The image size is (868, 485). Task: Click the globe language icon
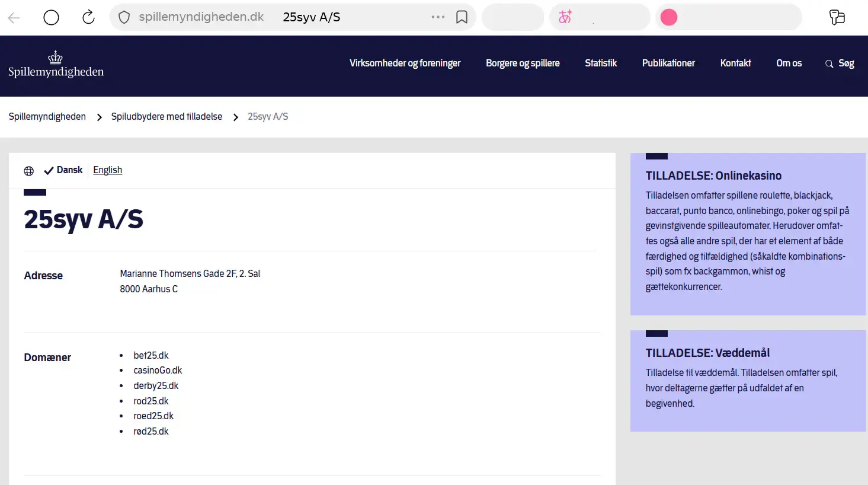[29, 171]
